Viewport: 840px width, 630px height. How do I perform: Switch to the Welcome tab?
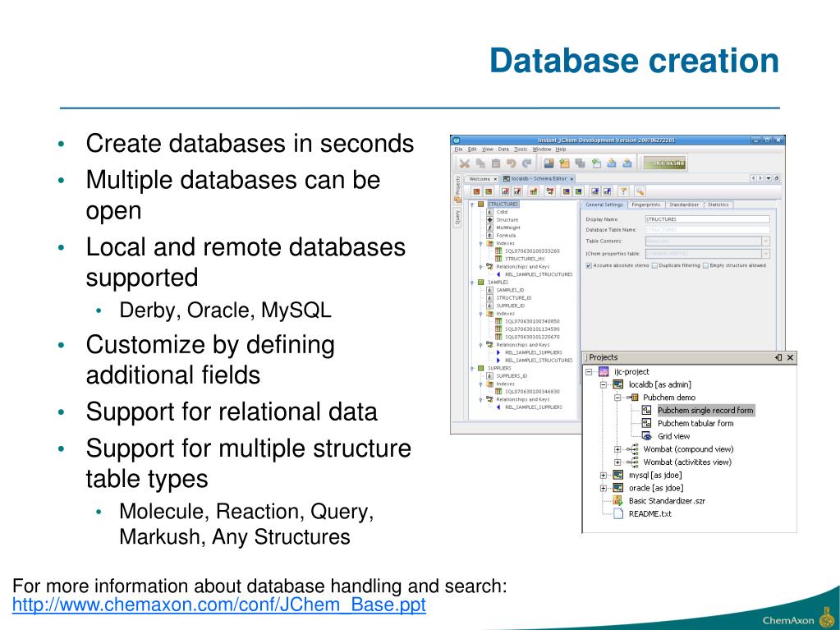coord(480,179)
